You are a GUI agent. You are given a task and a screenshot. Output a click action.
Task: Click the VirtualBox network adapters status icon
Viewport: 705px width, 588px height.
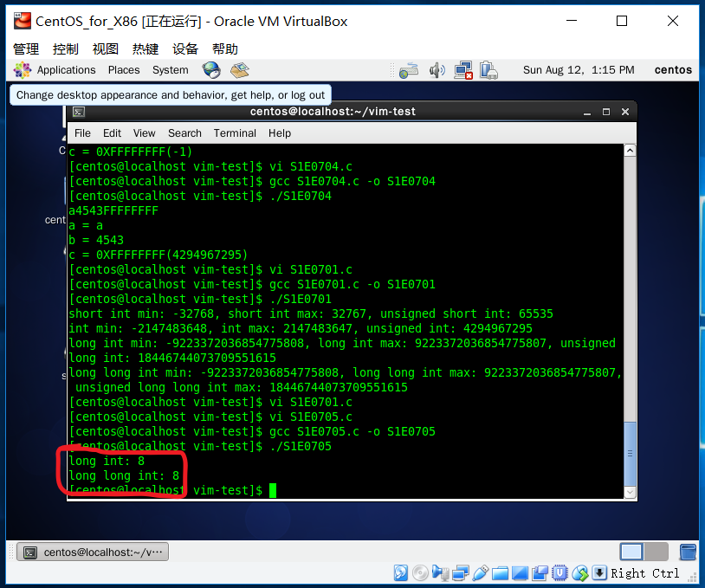pyautogui.click(x=461, y=573)
